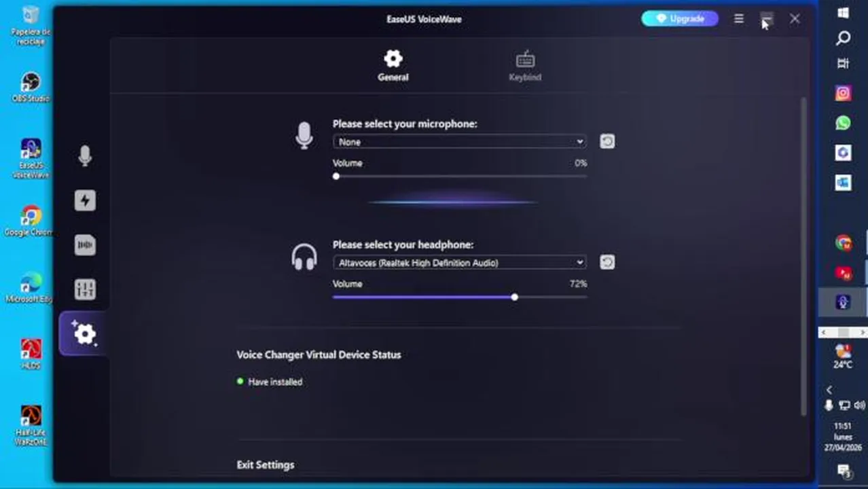Screen dimensions: 868x489
Task: Select the Half-Life WaRzOnE desktop icon
Action: click(31, 426)
